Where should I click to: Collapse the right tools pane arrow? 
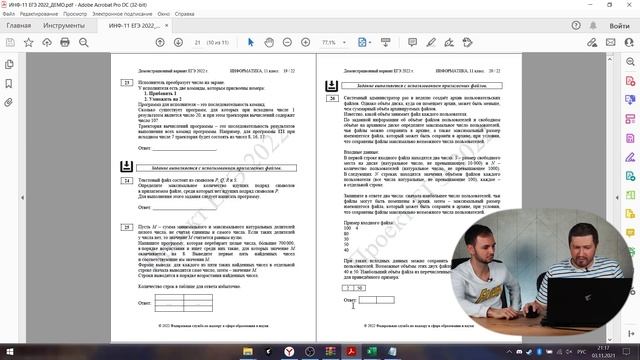617,198
